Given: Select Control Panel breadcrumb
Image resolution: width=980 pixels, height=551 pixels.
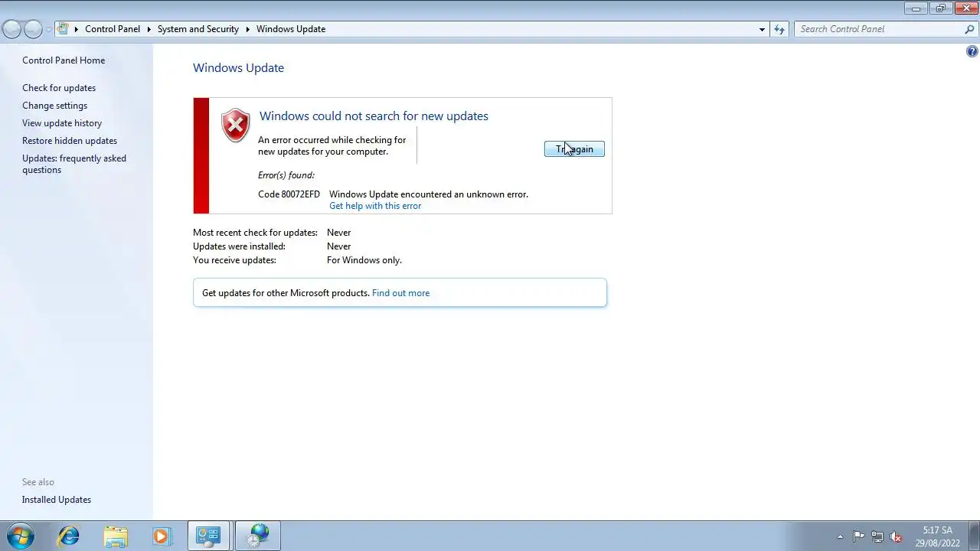Looking at the screenshot, I should 113,29.
